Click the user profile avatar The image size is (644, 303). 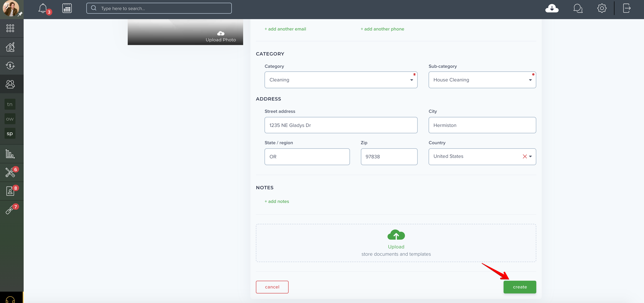(10, 8)
